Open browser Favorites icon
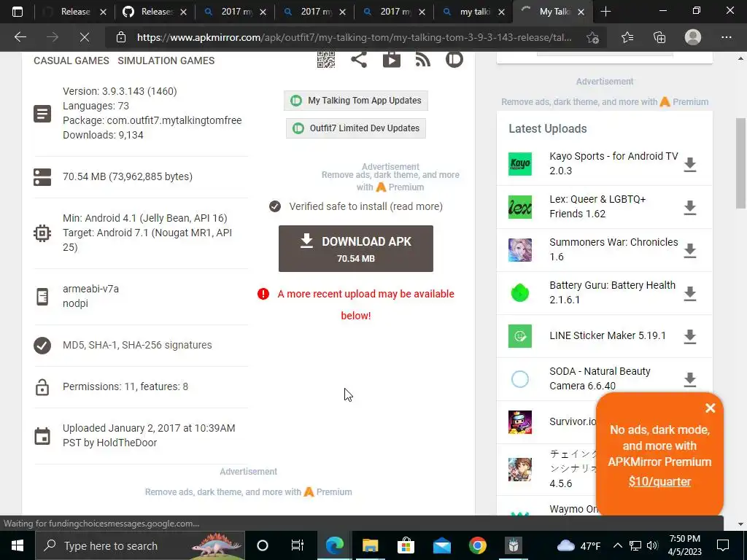Screen dimensions: 747x560 click(x=627, y=37)
